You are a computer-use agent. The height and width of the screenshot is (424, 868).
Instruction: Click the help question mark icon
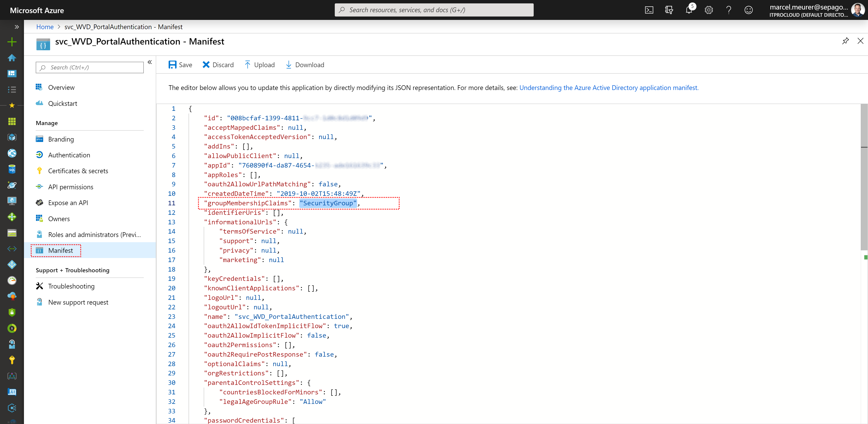tap(729, 10)
